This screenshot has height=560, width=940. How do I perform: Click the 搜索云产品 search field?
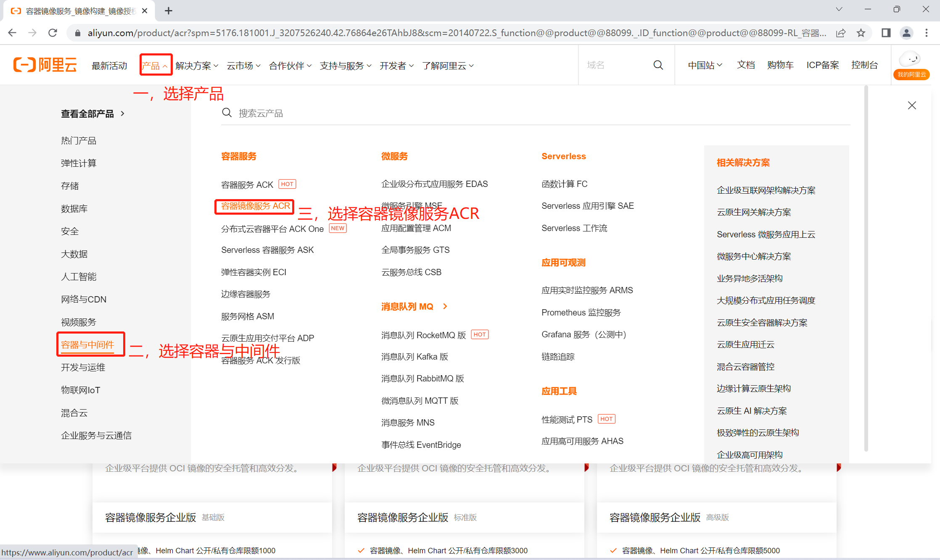536,113
